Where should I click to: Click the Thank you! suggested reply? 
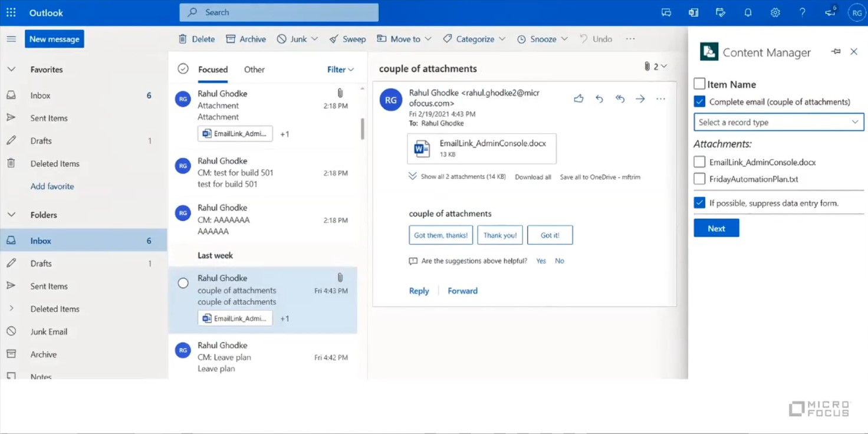500,235
